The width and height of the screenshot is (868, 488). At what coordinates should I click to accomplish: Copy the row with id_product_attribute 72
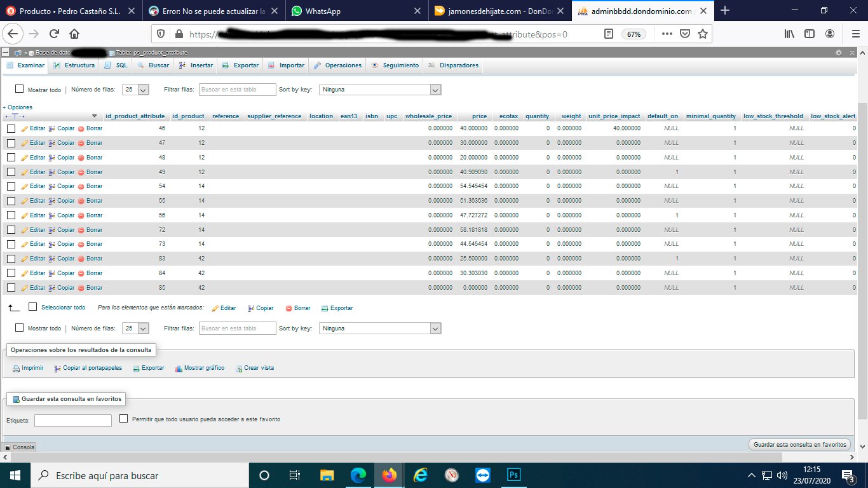pyautogui.click(x=62, y=230)
